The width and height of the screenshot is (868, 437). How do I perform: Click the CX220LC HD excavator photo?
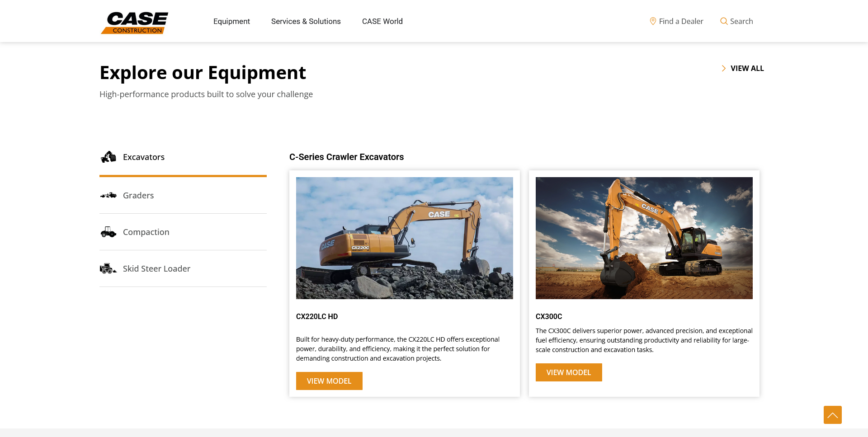(x=404, y=238)
